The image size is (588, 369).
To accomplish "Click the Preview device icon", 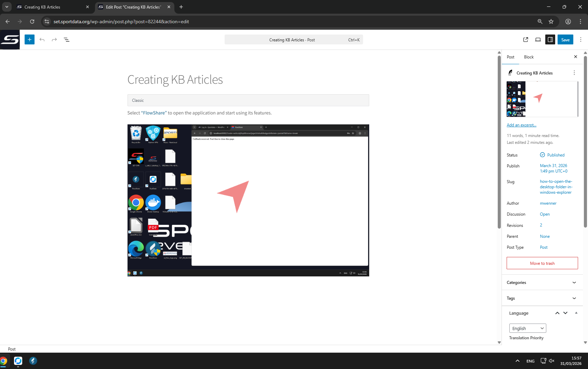I will coord(538,40).
